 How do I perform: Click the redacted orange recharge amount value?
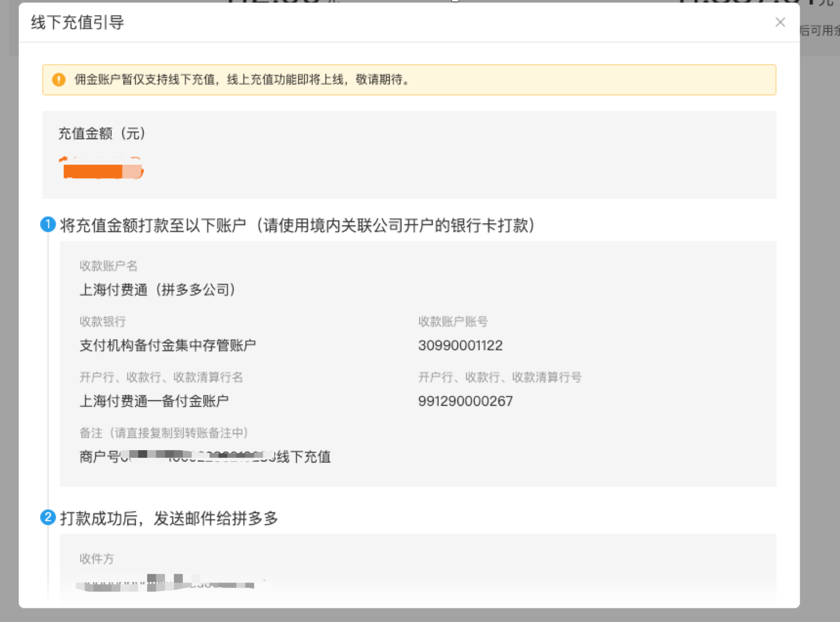pyautogui.click(x=101, y=169)
